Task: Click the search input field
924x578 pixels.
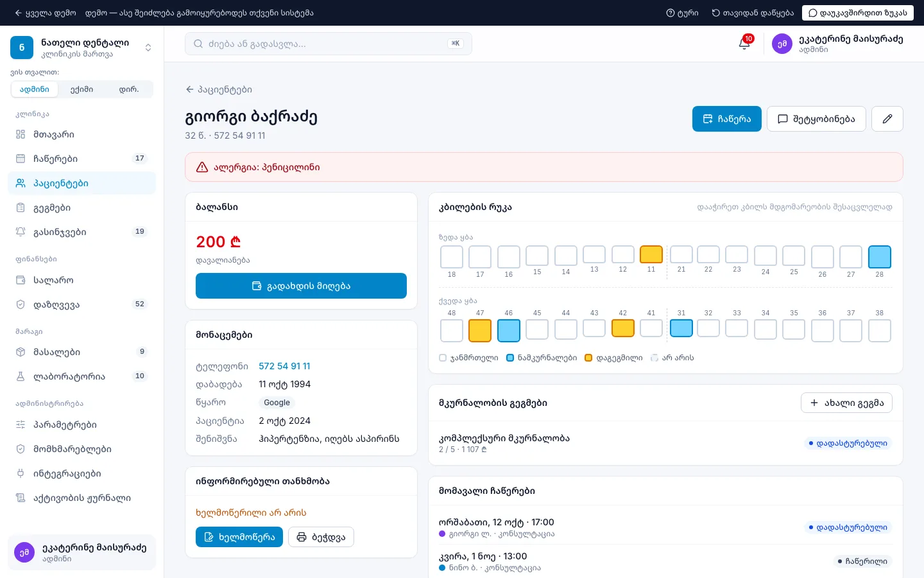Action: tap(329, 44)
